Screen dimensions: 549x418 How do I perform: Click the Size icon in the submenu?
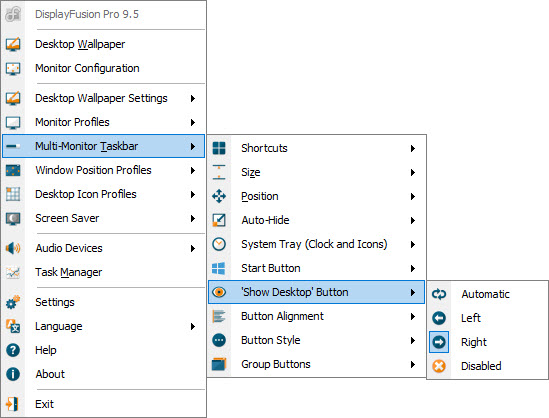pos(219,172)
